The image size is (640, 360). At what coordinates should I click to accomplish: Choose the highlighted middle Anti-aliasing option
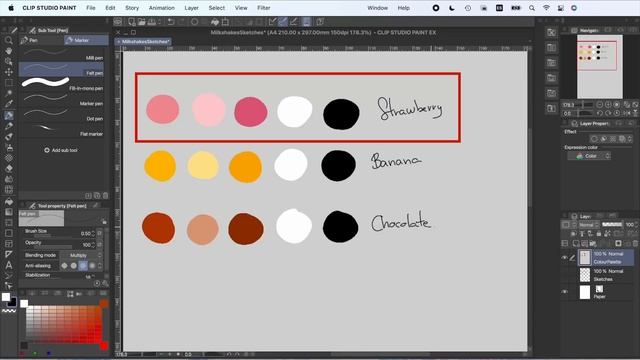pyautogui.click(x=83, y=266)
